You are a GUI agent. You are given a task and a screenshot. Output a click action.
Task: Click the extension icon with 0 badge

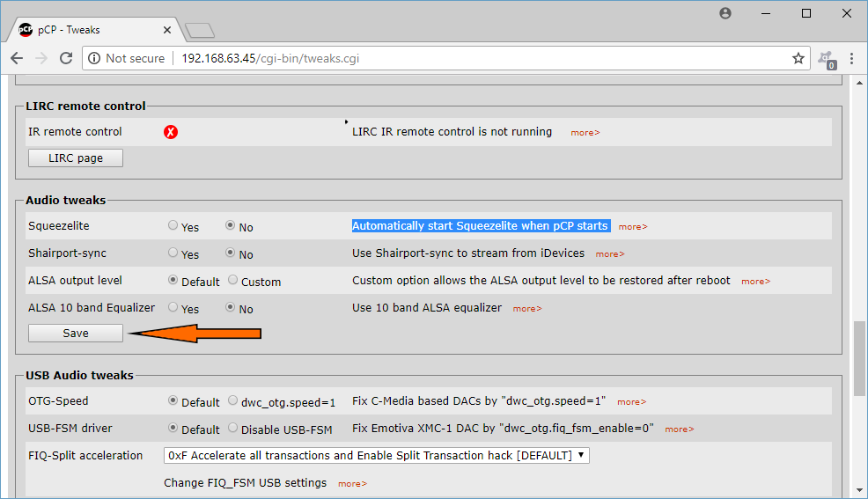tap(827, 59)
